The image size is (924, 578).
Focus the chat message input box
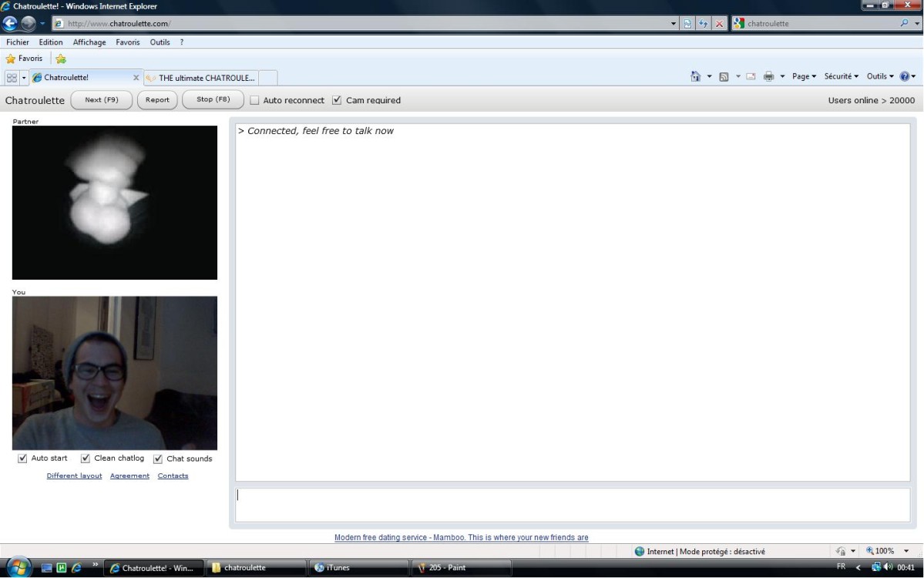(573, 505)
